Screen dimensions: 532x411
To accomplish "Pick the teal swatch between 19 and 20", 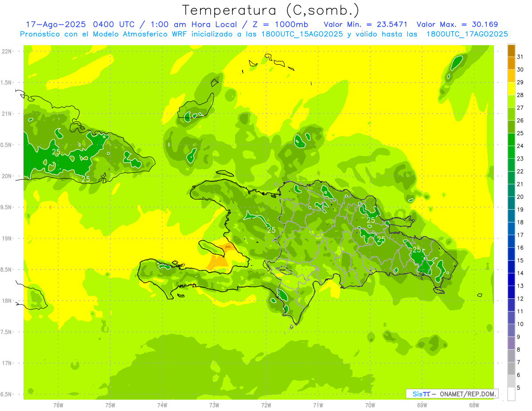I will coord(511,203).
